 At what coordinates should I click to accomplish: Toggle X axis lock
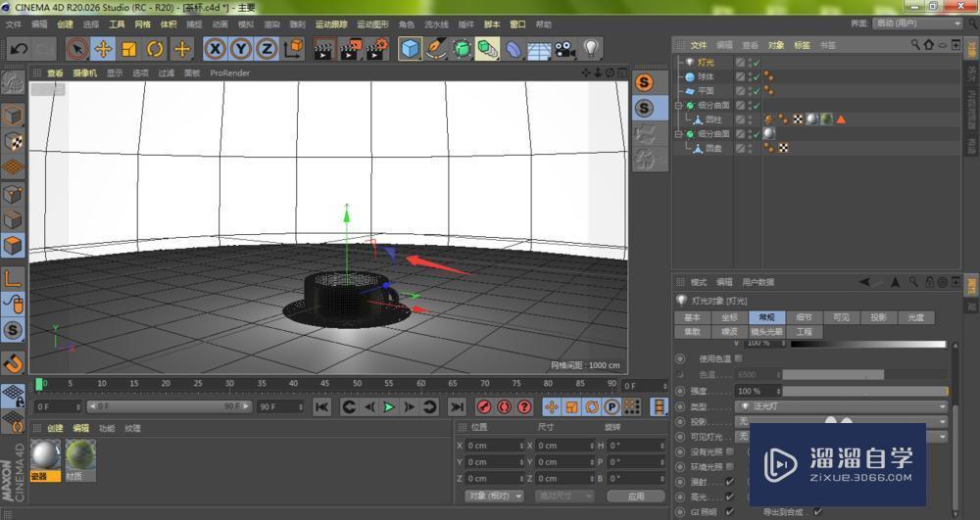[x=215, y=49]
